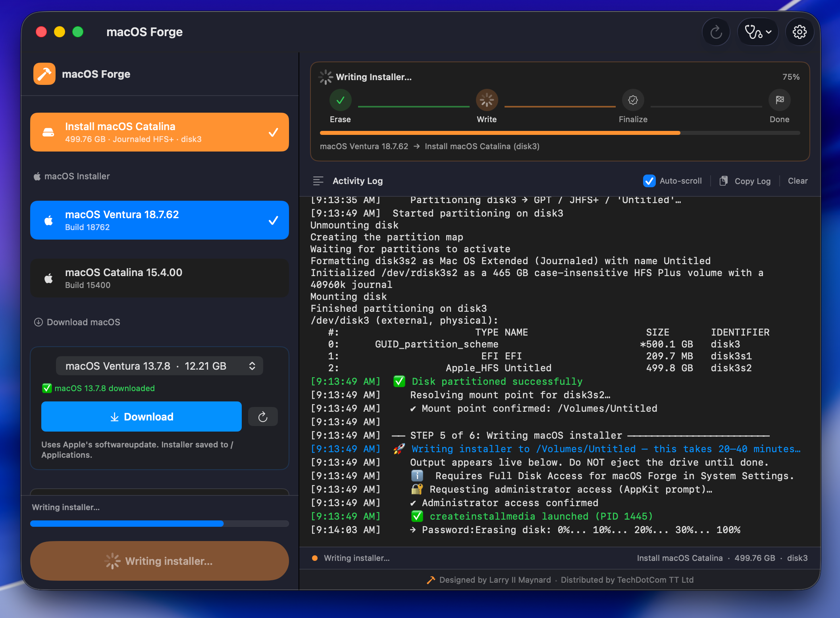Choose the macOS Catalina 15.4.00 installer
The height and width of the screenshot is (618, 840).
(x=160, y=278)
